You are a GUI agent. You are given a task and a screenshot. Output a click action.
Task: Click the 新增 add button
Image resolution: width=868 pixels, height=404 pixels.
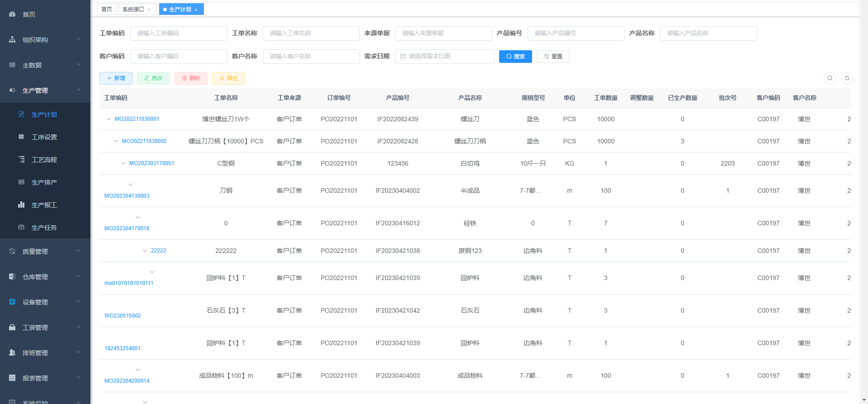point(116,78)
